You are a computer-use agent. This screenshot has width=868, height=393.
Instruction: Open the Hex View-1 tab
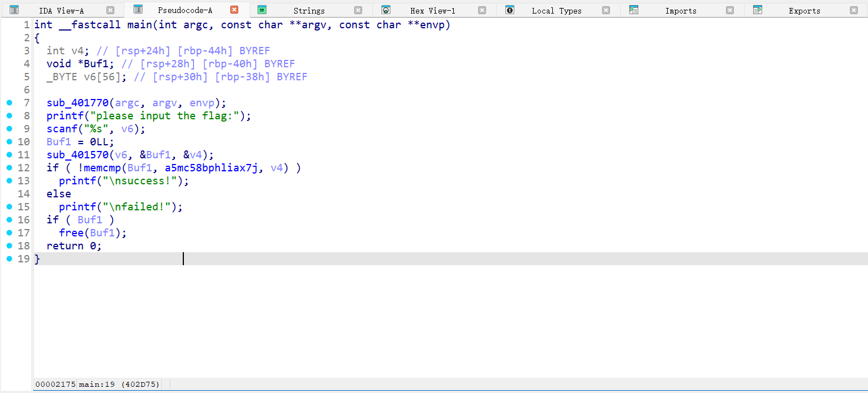432,11
